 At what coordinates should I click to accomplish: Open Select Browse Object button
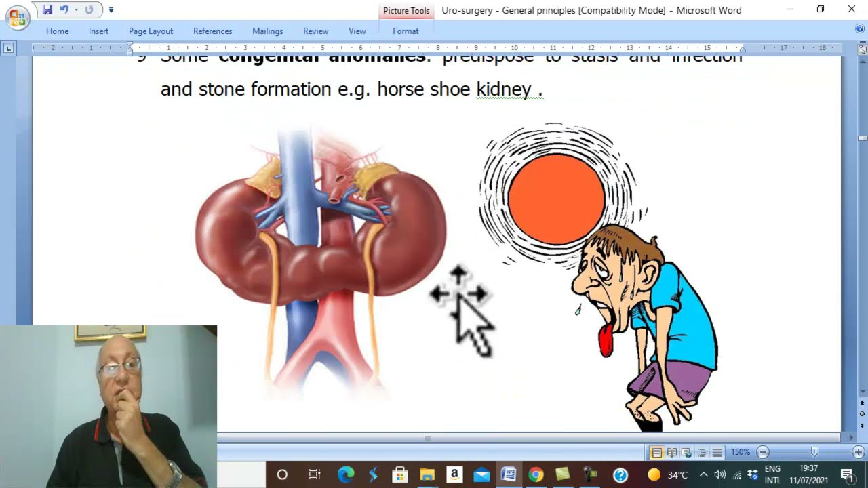(863, 414)
